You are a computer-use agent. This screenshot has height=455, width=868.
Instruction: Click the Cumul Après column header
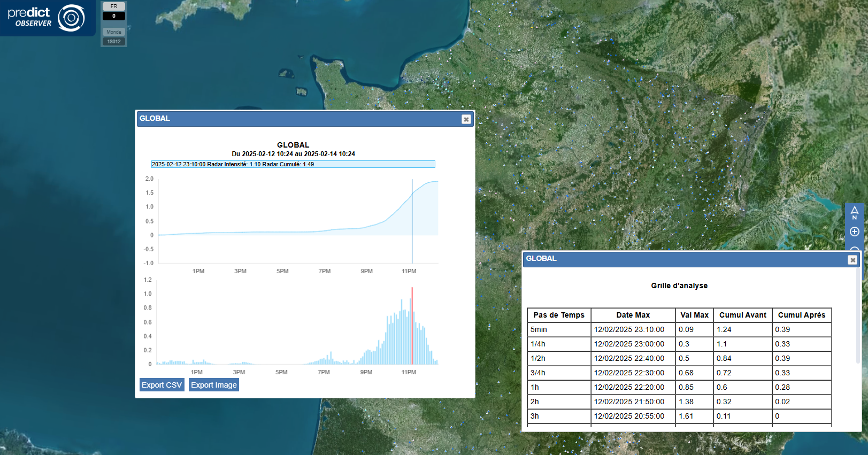801,315
